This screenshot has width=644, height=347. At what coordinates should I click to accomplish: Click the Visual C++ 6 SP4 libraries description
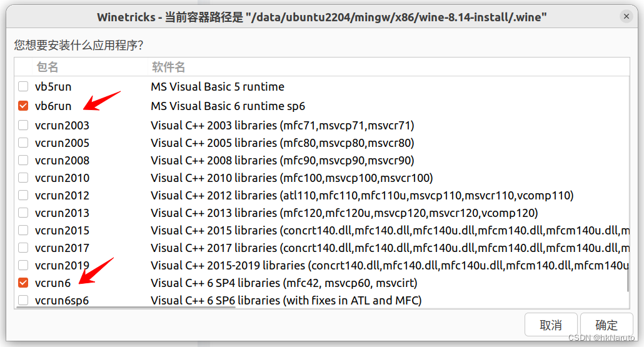(284, 283)
